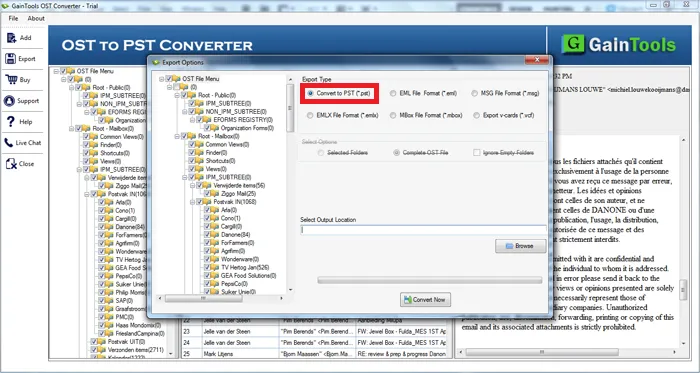Click message preview horizontal scrollbar thumb
The image size is (700, 373).
pos(542,352)
